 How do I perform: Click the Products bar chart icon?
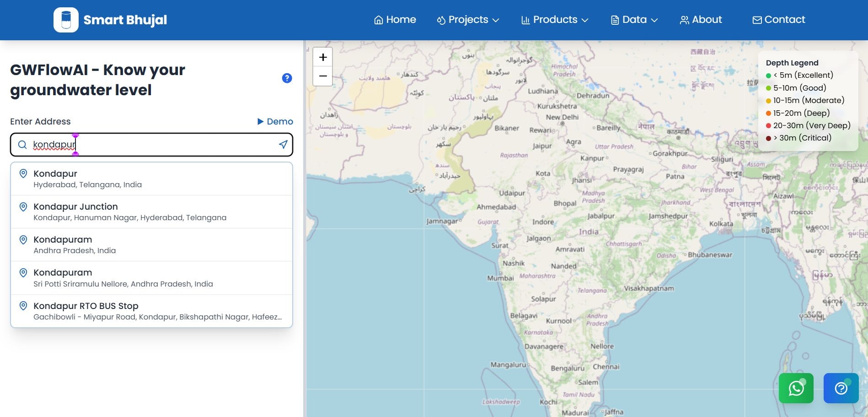(525, 20)
